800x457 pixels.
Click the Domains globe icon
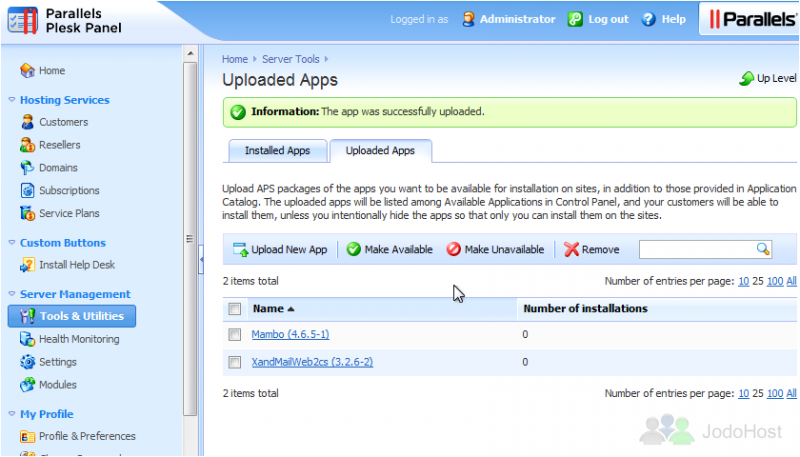pyautogui.click(x=27, y=167)
